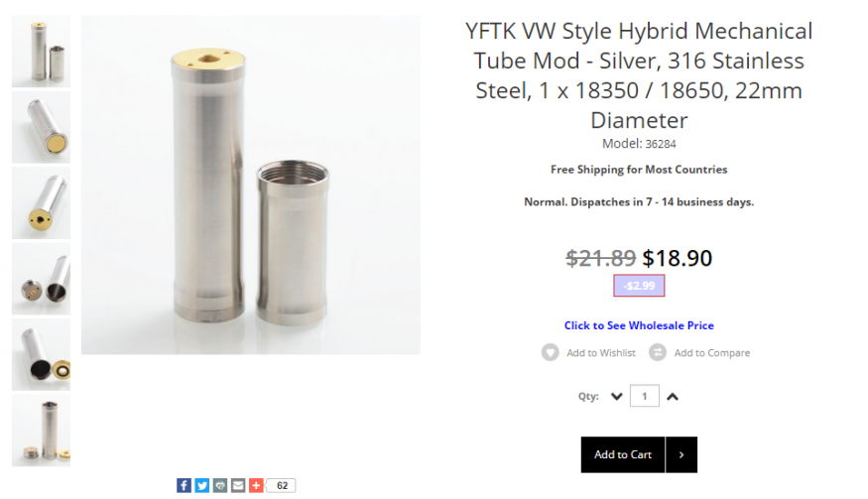Select third thumbnail showing brass top cap
868x499 pixels.
pos(41,203)
